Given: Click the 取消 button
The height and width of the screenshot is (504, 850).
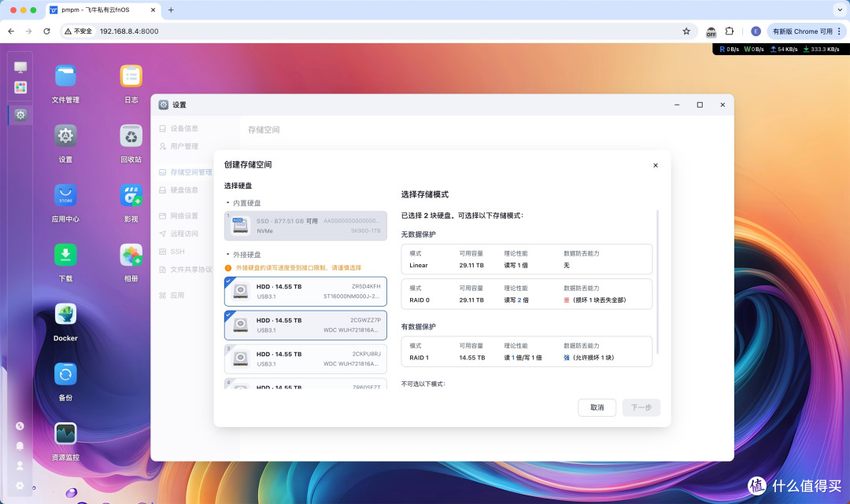Looking at the screenshot, I should (597, 407).
